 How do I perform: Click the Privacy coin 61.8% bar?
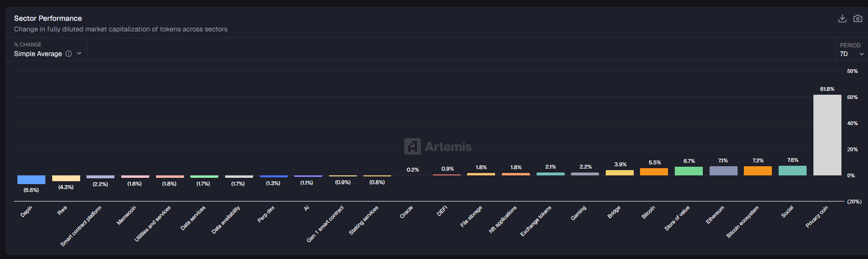(x=827, y=135)
